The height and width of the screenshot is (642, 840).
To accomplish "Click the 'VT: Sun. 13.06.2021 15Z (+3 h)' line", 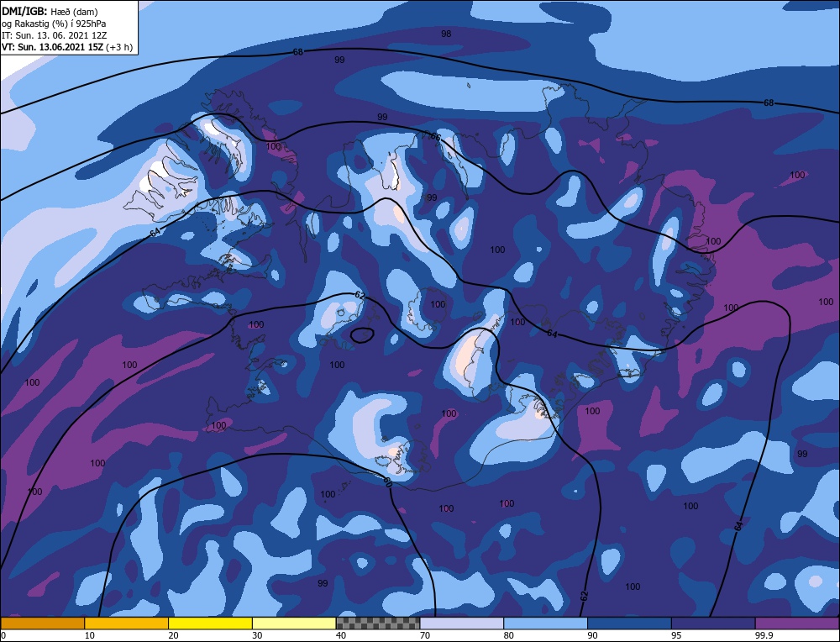I will pyautogui.click(x=67, y=47).
